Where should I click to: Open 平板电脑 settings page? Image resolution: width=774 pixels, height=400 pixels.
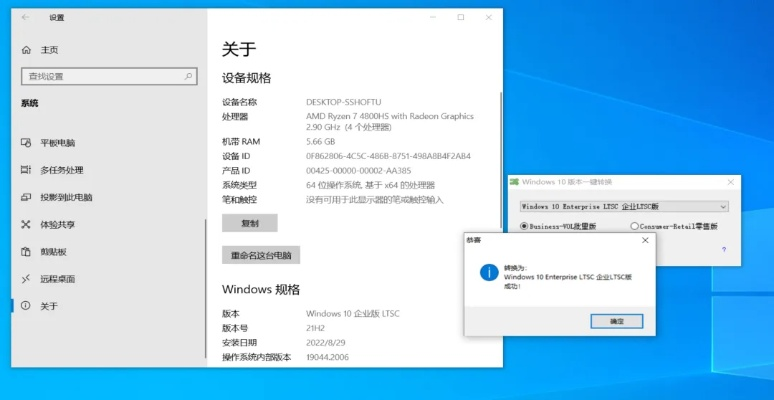pos(57,143)
